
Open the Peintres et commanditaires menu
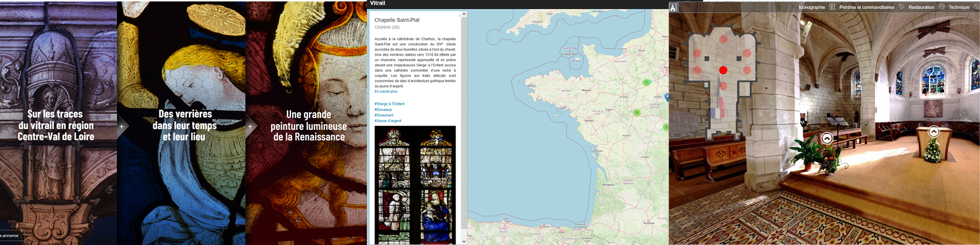[867, 7]
